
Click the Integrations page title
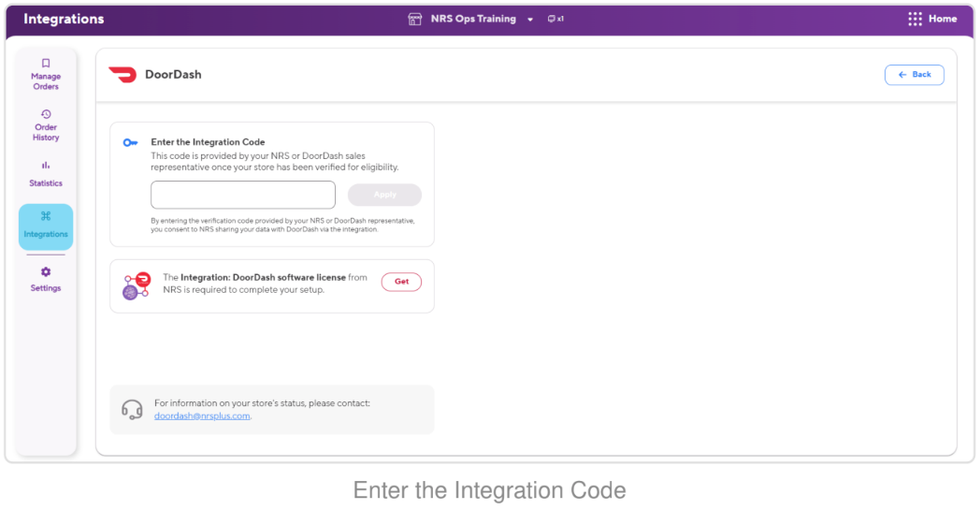pos(64,19)
